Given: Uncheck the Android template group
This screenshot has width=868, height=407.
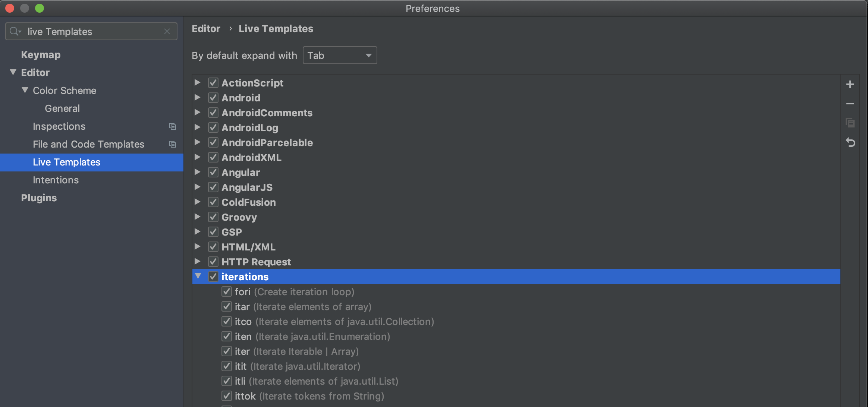Looking at the screenshot, I should click(213, 98).
